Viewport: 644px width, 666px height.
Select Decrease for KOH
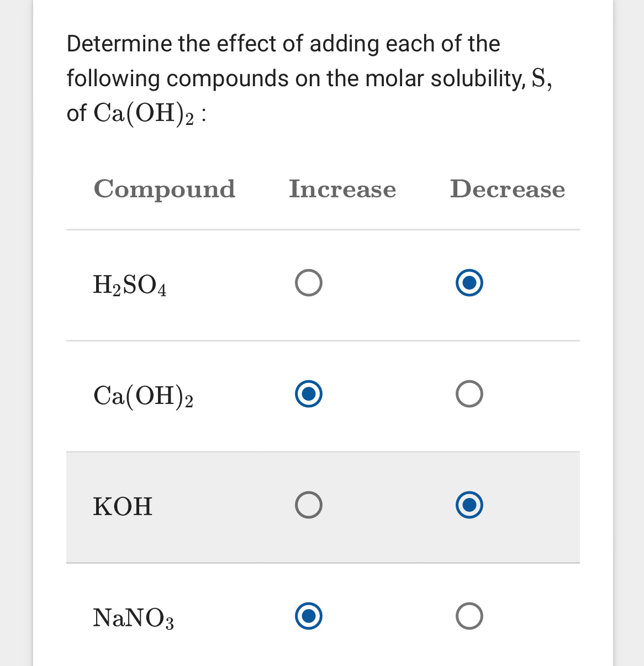pyautogui.click(x=468, y=505)
